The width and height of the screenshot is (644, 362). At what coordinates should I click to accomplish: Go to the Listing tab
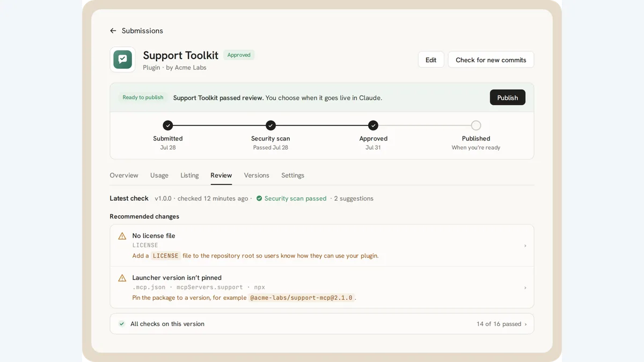point(189,175)
